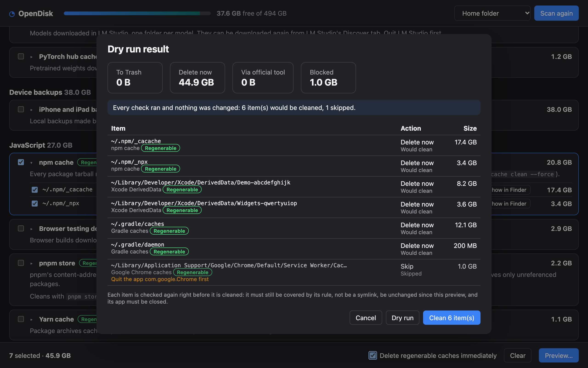Image resolution: width=588 pixels, height=368 pixels.
Task: Expand the Yarn cache row
Action: [x=31, y=319]
